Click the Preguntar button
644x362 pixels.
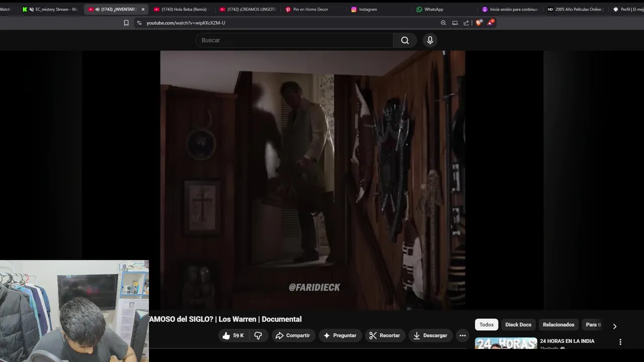[x=340, y=335]
